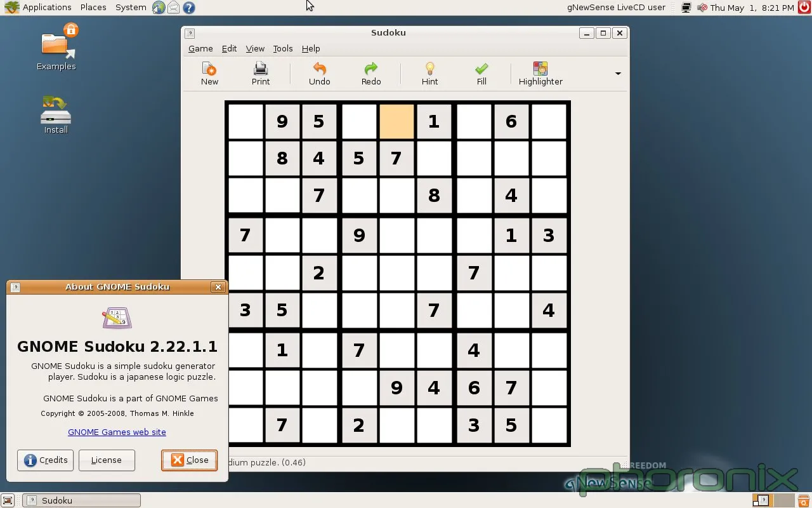
Task: Start a new puzzle with New
Action: click(209, 74)
